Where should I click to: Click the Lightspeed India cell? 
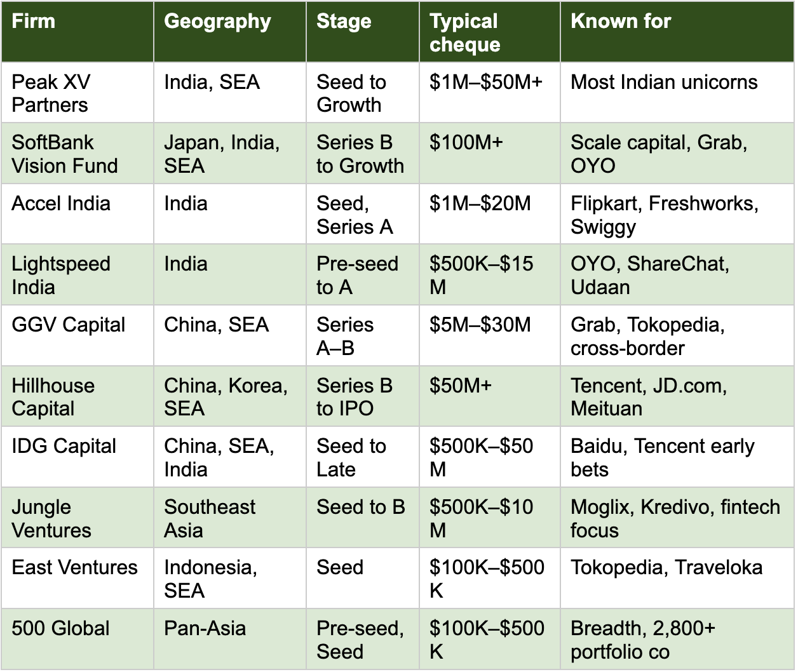(x=78, y=275)
